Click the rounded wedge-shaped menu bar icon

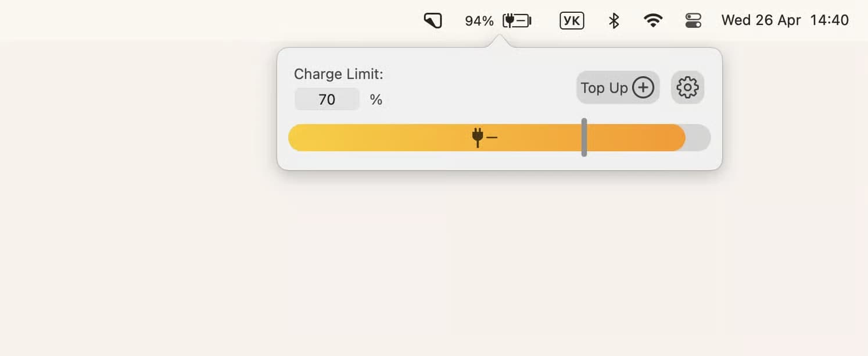click(433, 21)
